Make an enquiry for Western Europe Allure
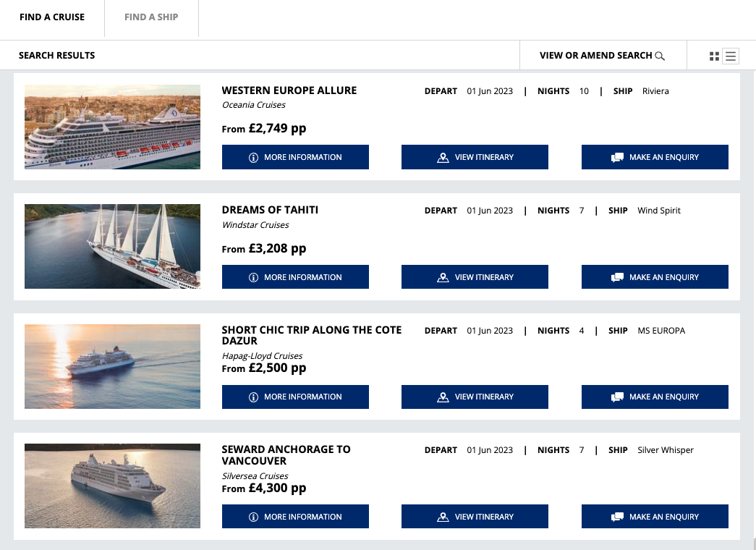Image resolution: width=756 pixels, height=550 pixels. point(655,157)
